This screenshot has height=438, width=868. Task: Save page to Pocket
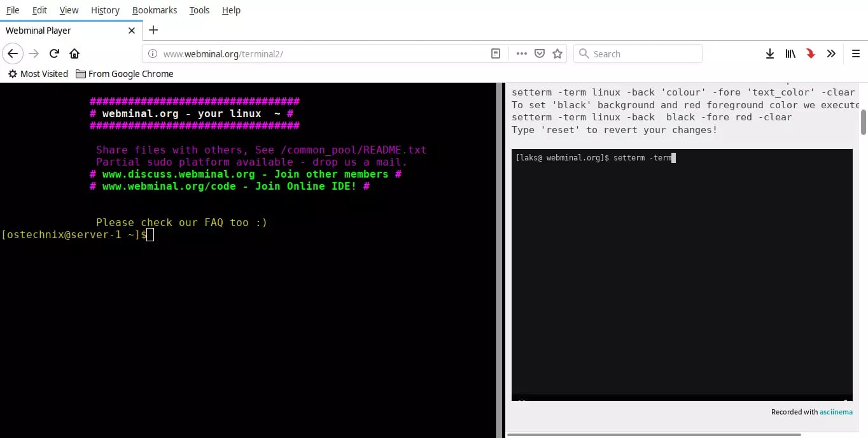(540, 54)
